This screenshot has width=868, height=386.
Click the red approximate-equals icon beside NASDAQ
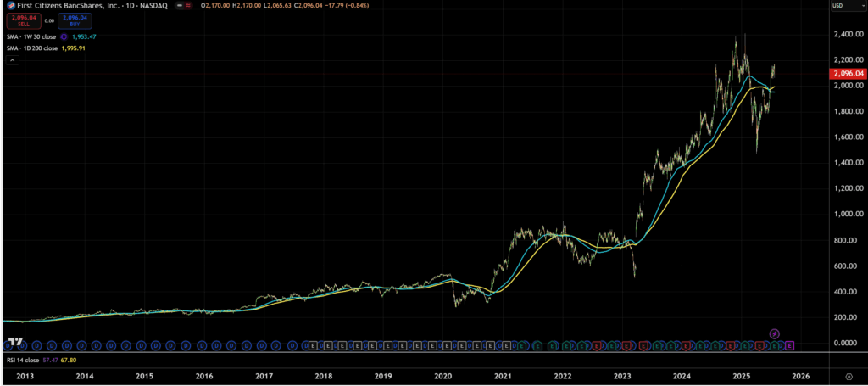point(189,6)
